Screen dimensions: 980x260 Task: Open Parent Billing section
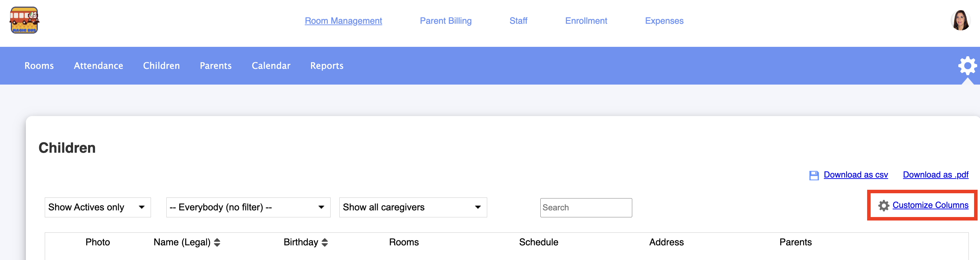point(446,21)
